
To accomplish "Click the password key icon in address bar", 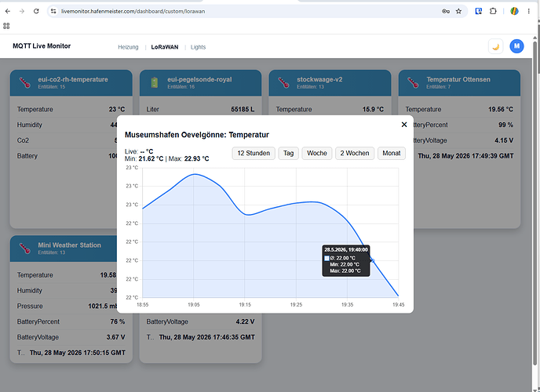I will pyautogui.click(x=446, y=11).
